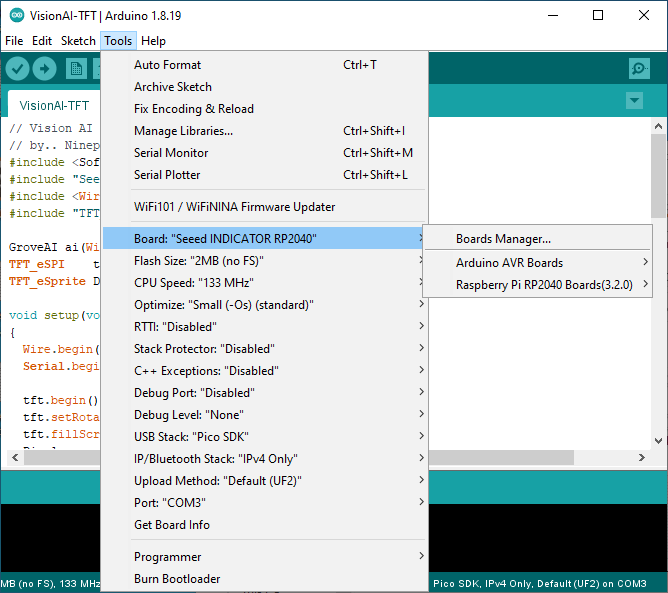The width and height of the screenshot is (668, 593).
Task: Click the horizontal scrollbar left arrow
Action: point(15,458)
